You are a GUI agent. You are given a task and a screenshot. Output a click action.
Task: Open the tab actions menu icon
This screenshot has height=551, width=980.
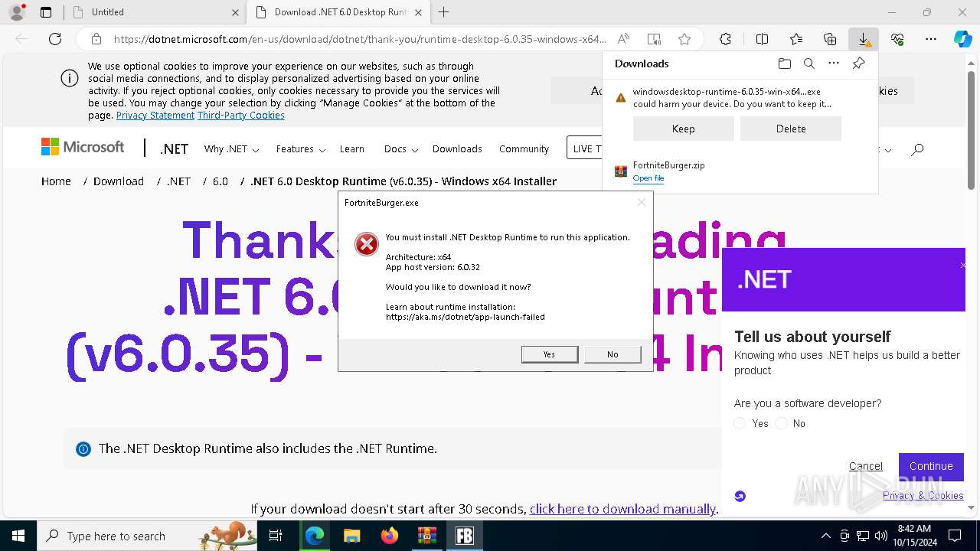coord(46,12)
